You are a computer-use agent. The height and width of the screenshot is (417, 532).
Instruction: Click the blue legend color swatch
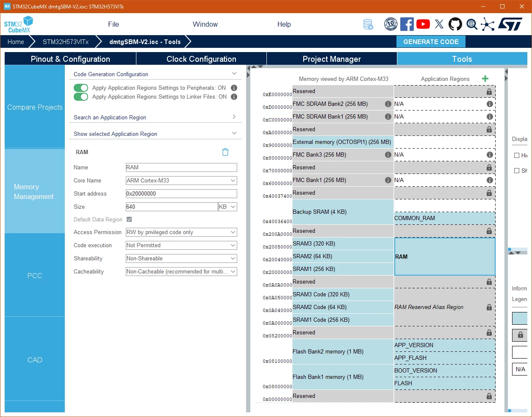(x=520, y=318)
